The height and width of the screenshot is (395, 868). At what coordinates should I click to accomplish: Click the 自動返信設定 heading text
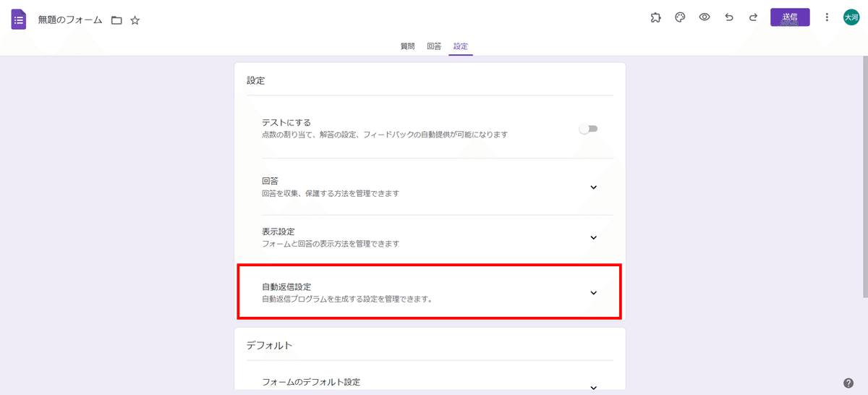[286, 287]
